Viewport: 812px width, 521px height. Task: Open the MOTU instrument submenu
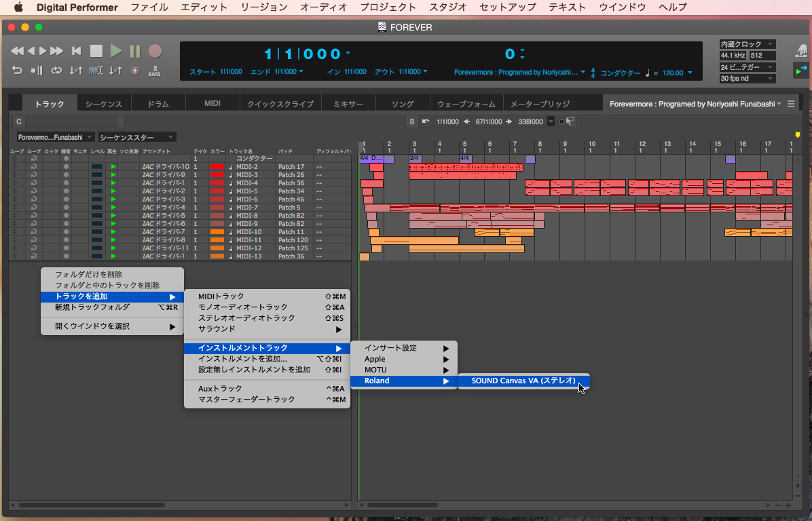pyautogui.click(x=404, y=370)
